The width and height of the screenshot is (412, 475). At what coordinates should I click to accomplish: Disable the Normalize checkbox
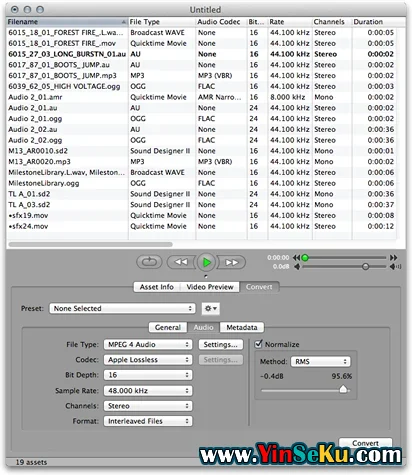click(x=258, y=344)
